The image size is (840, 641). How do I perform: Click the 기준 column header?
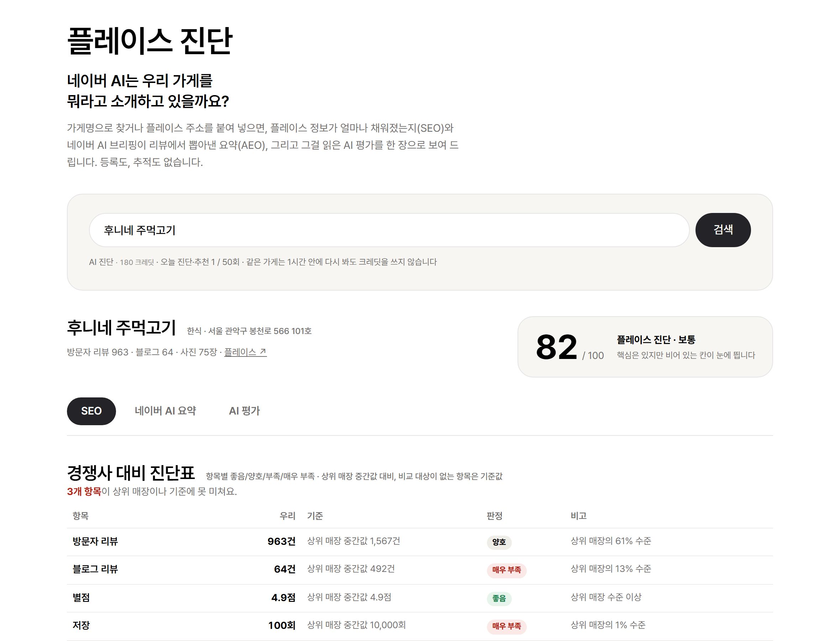tap(315, 516)
